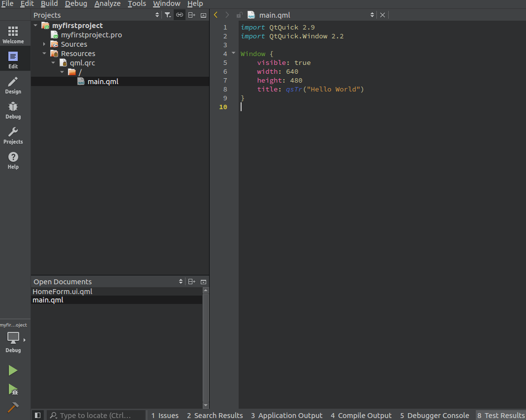The image size is (526, 420).
Task: Toggle the left sidebar visibility
Action: 37,415
